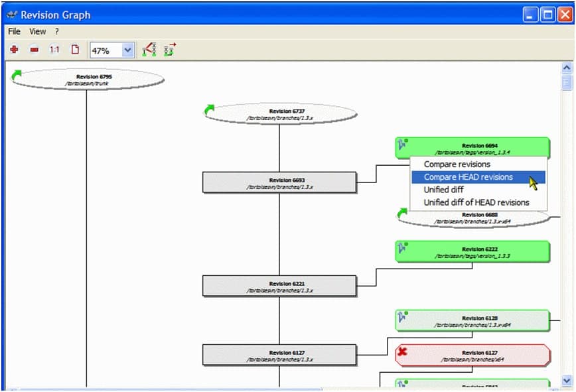Toggle the arrange by path graph icon
Viewport: 576px width, 392px height.
pyautogui.click(x=170, y=50)
